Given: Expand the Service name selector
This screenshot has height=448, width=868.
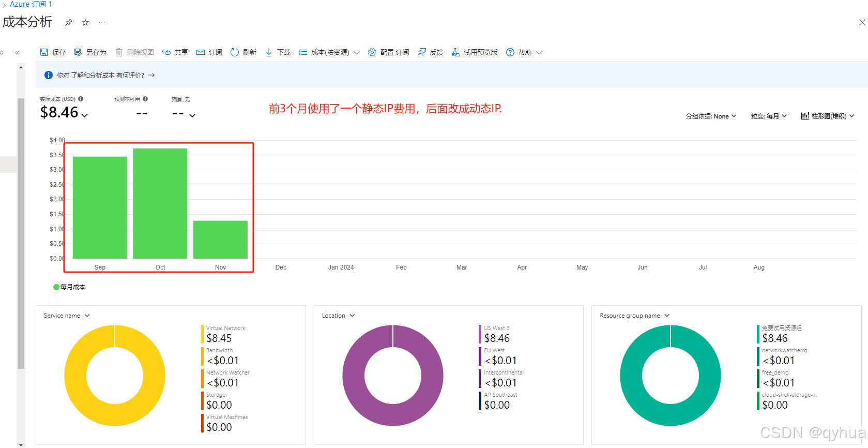Looking at the screenshot, I should 67,316.
